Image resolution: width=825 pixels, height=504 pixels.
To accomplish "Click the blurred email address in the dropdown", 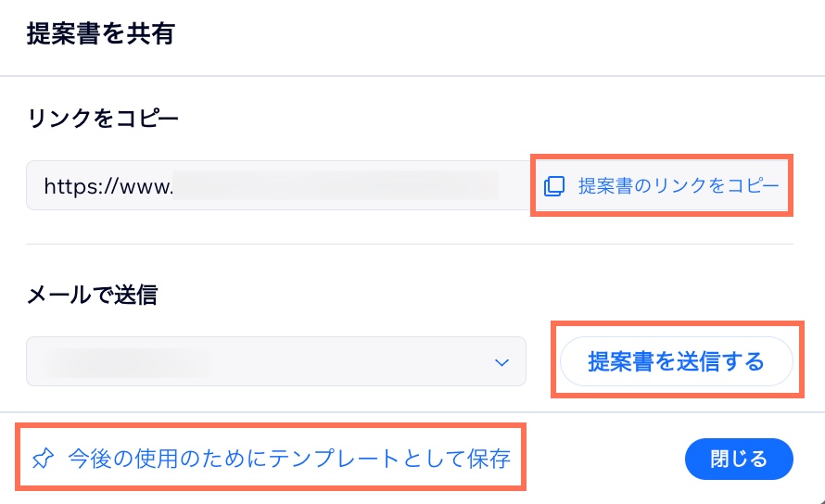I will pos(130,361).
